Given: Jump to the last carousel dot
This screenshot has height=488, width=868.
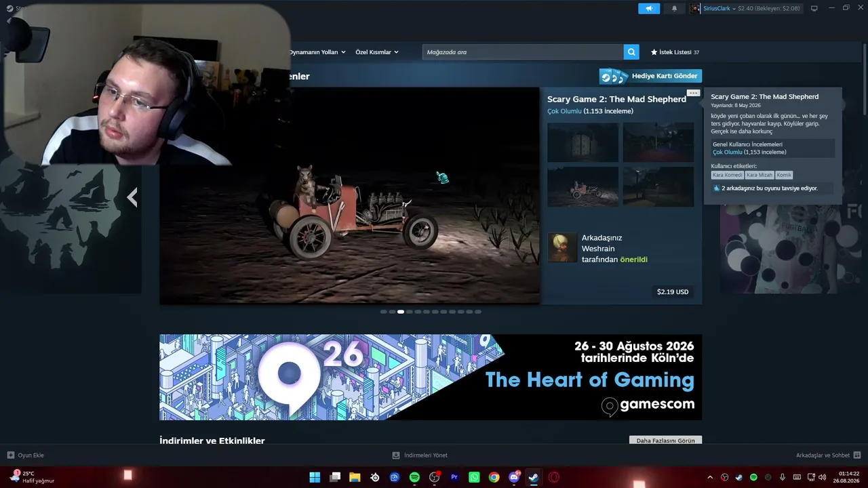Looking at the screenshot, I should (478, 312).
